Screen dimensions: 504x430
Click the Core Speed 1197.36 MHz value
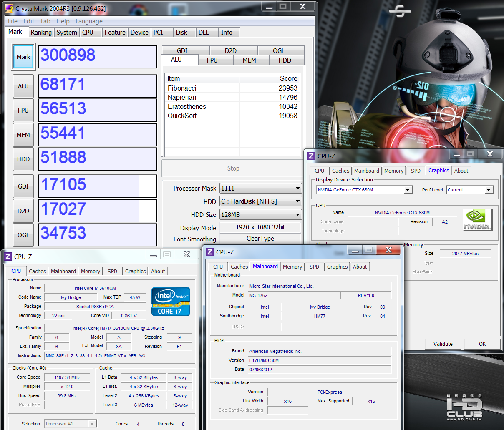67,377
